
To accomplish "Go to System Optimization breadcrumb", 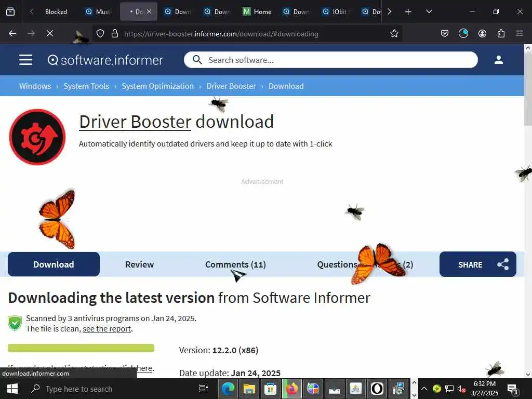I will [x=157, y=86].
